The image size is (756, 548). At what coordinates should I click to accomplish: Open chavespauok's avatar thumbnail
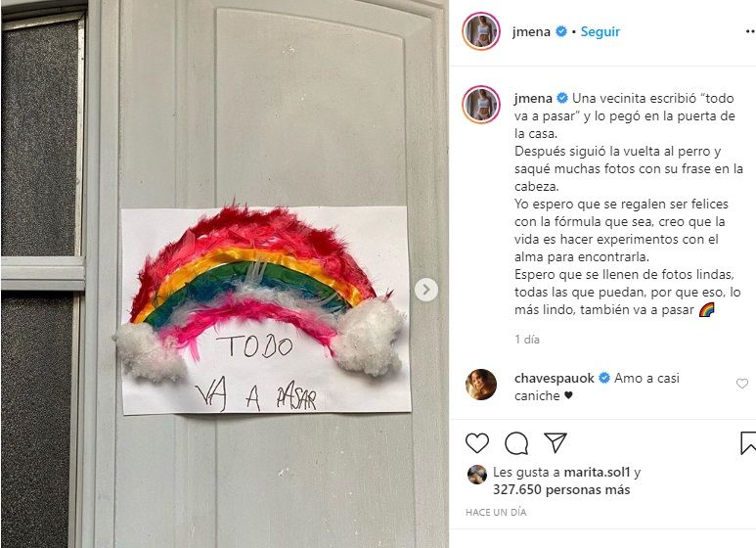coord(481,385)
